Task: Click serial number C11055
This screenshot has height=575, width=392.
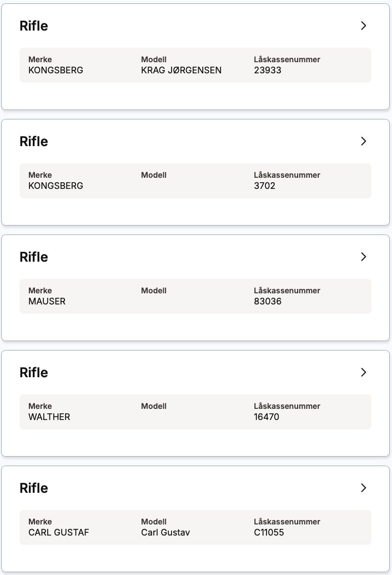Action: click(269, 533)
